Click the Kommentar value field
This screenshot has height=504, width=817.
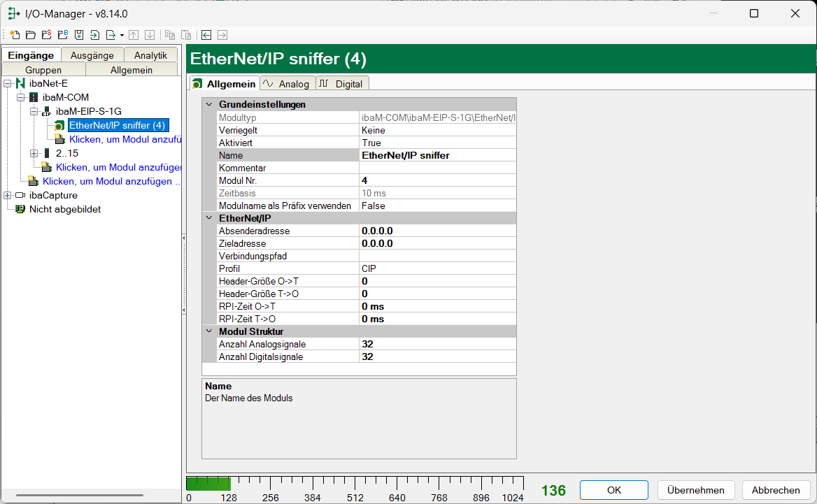pyautogui.click(x=438, y=168)
